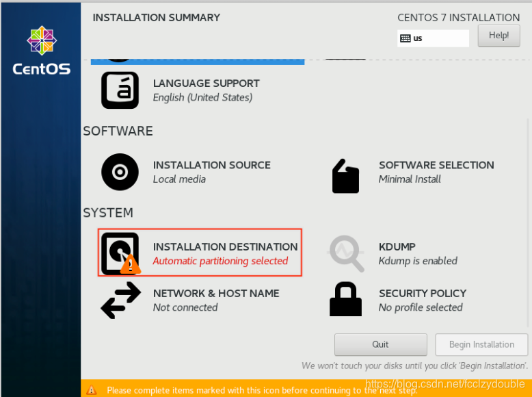This screenshot has width=532, height=397.
Task: Click the Installation Source disc icon
Action: [x=120, y=172]
